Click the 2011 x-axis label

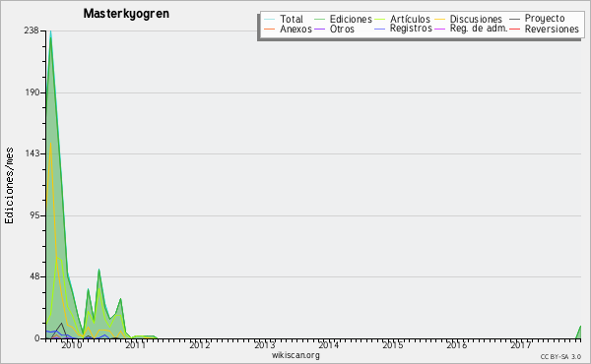[135, 344]
